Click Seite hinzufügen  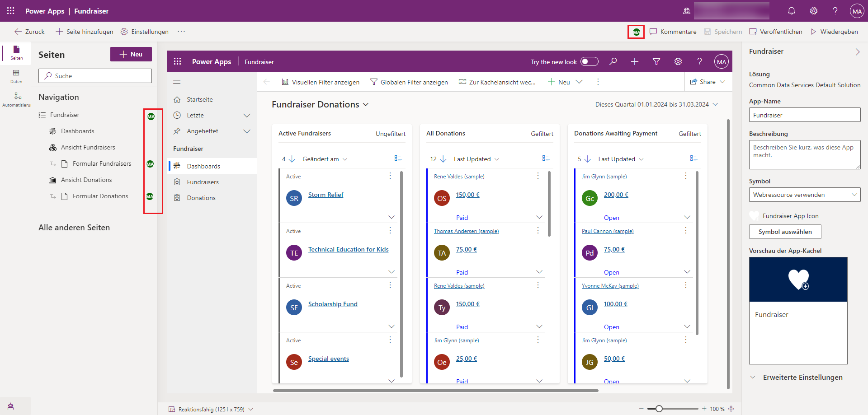pyautogui.click(x=85, y=32)
